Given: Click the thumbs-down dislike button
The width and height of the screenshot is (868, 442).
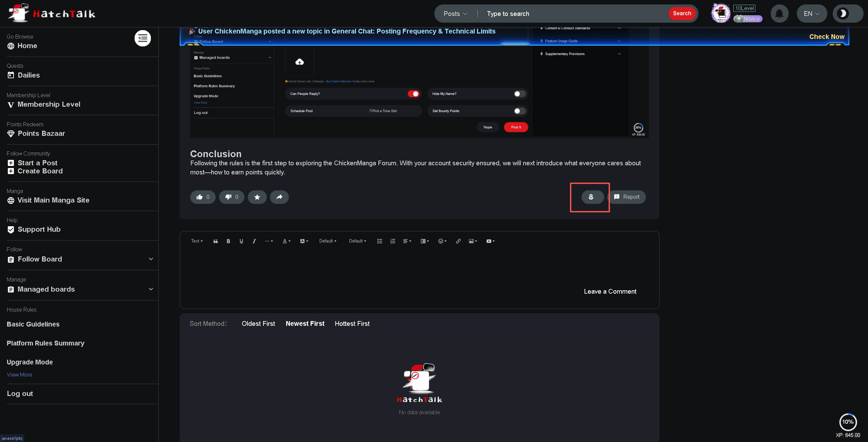Looking at the screenshot, I should coord(232,197).
